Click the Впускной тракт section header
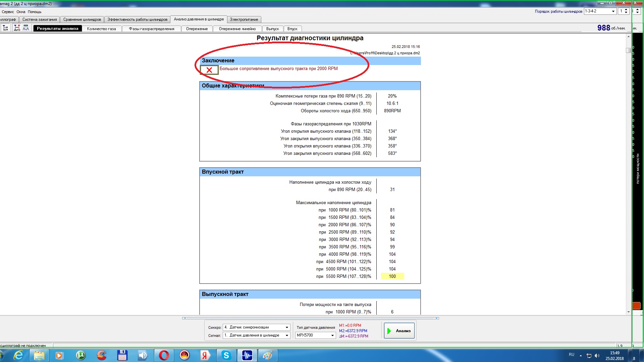The image size is (644, 362). (310, 172)
